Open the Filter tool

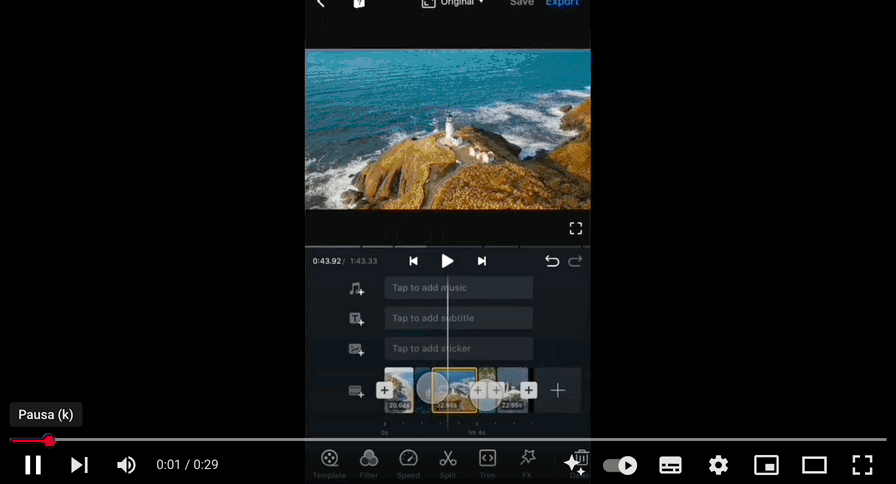pos(369,464)
